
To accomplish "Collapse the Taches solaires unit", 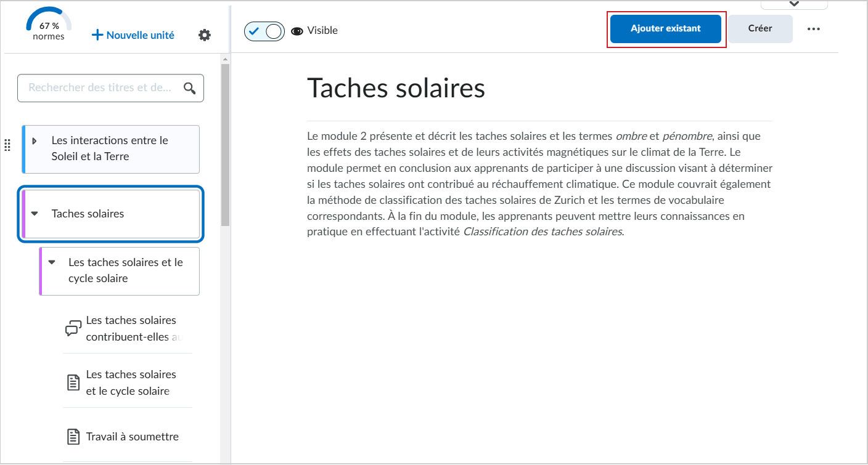I will (35, 214).
